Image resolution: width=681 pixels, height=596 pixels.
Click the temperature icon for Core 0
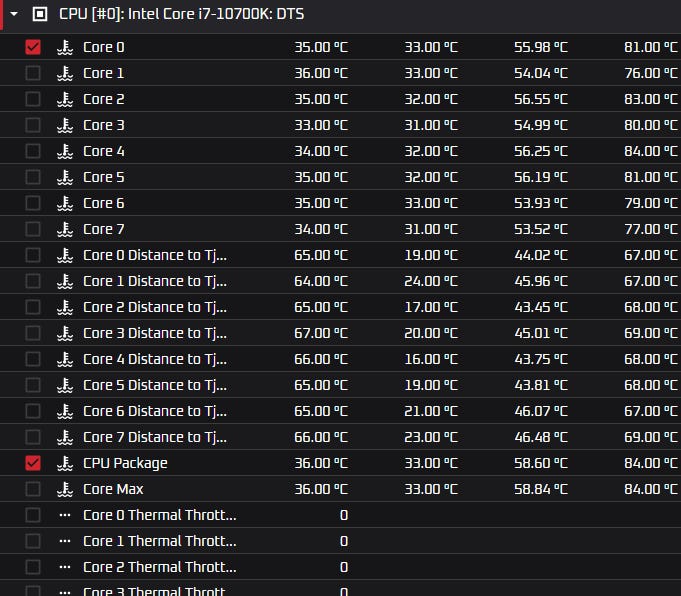click(x=65, y=47)
